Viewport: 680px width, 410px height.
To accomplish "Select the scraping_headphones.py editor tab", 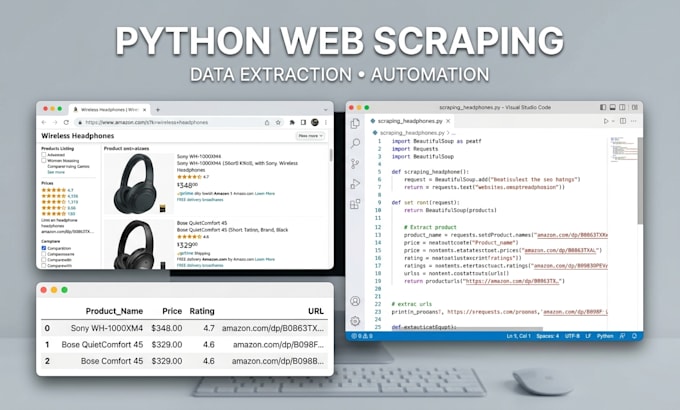I will [410, 121].
